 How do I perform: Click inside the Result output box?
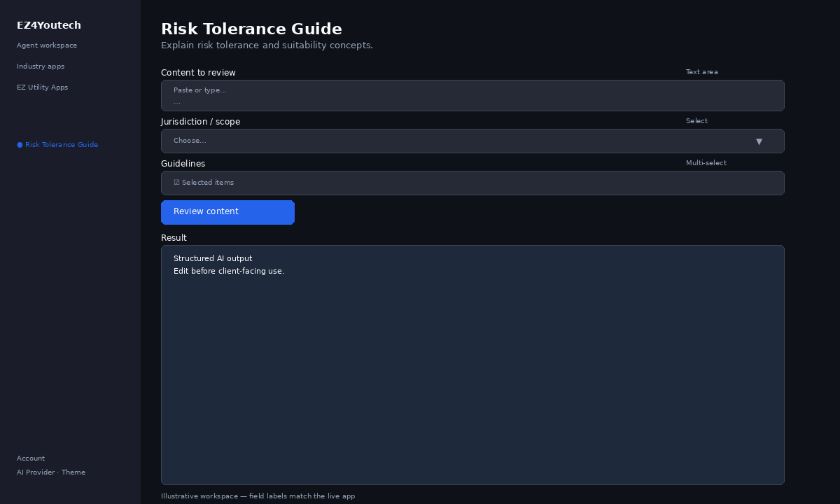click(x=472, y=365)
